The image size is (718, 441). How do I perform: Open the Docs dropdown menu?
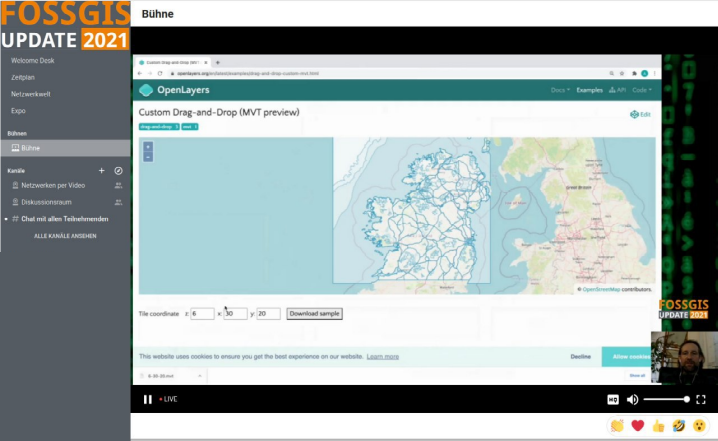click(560, 90)
